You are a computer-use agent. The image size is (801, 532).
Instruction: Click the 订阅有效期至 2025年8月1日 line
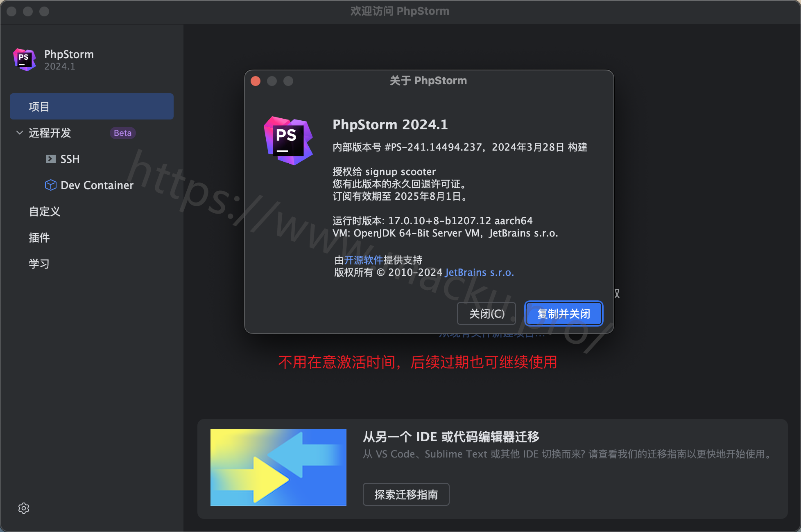click(400, 196)
